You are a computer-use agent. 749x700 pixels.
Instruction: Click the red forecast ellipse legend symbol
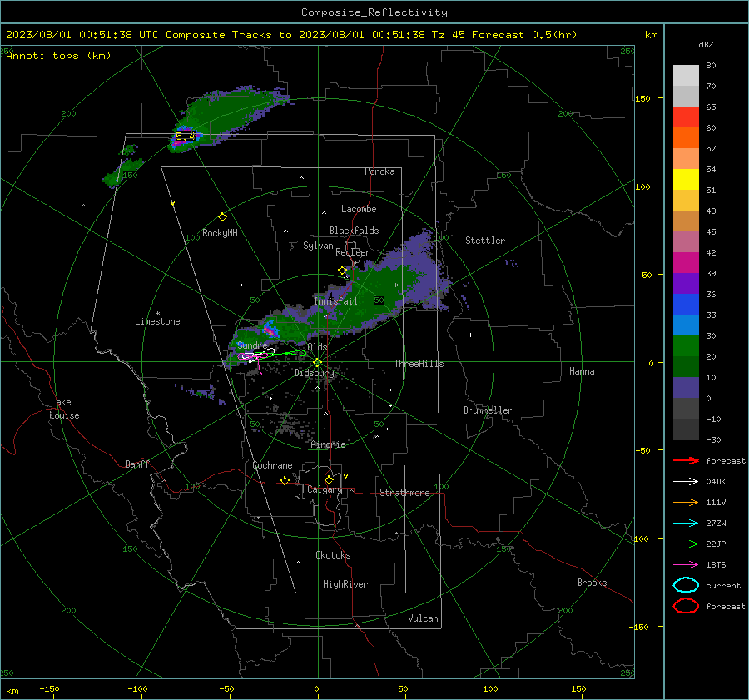click(686, 606)
